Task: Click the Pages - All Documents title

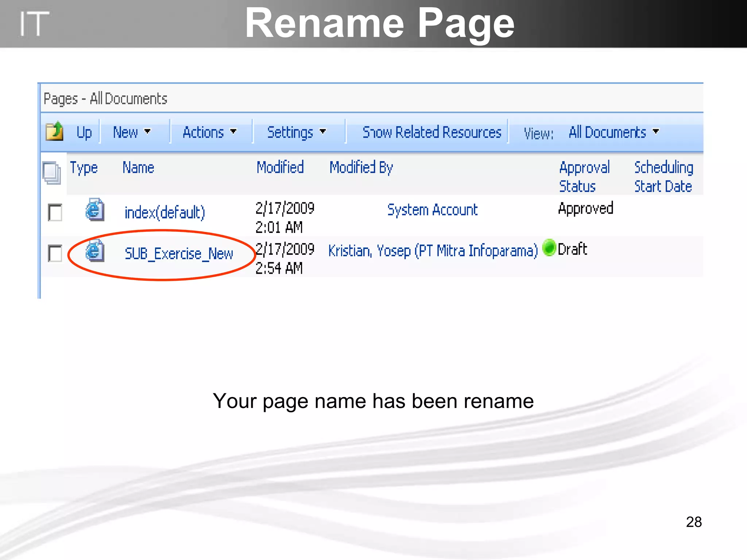Action: 105,99
